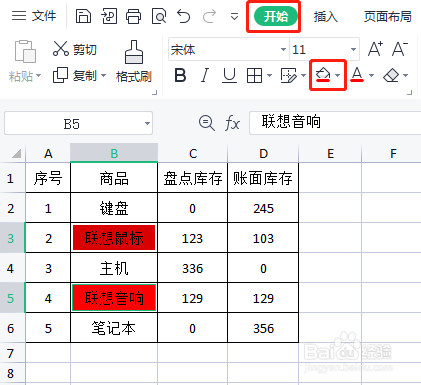
Task: Expand the 粘贴 dropdown arrow
Action: (38, 76)
